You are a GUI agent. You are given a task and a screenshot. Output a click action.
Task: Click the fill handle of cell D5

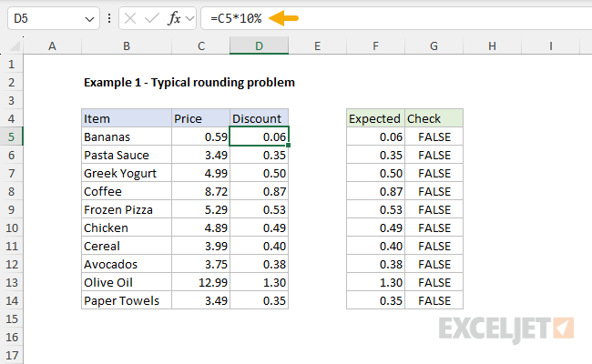point(289,146)
